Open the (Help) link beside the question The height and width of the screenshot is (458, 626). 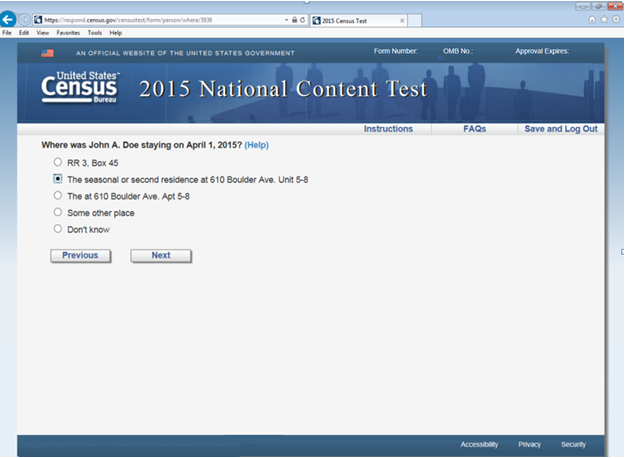pos(256,145)
